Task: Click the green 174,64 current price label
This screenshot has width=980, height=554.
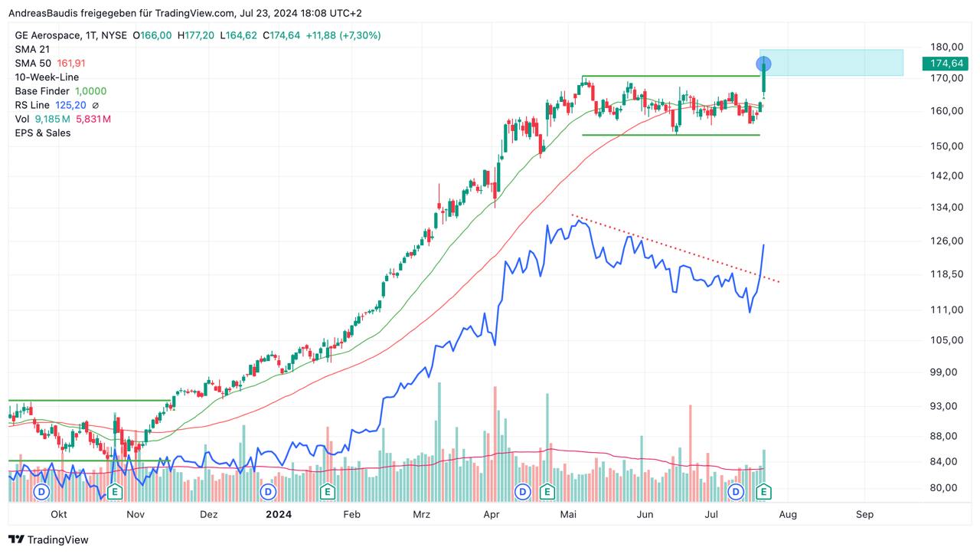Action: (946, 64)
